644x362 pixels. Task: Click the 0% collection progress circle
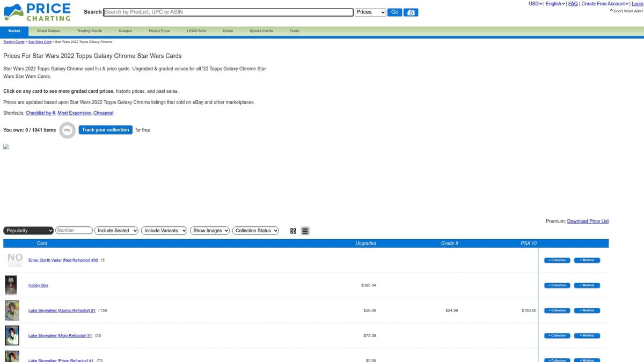click(x=67, y=130)
